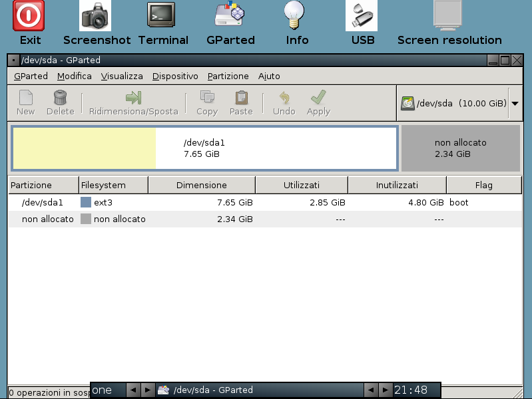The width and height of the screenshot is (532, 399).
Task: Open the Aiuto menu
Action: tap(269, 76)
